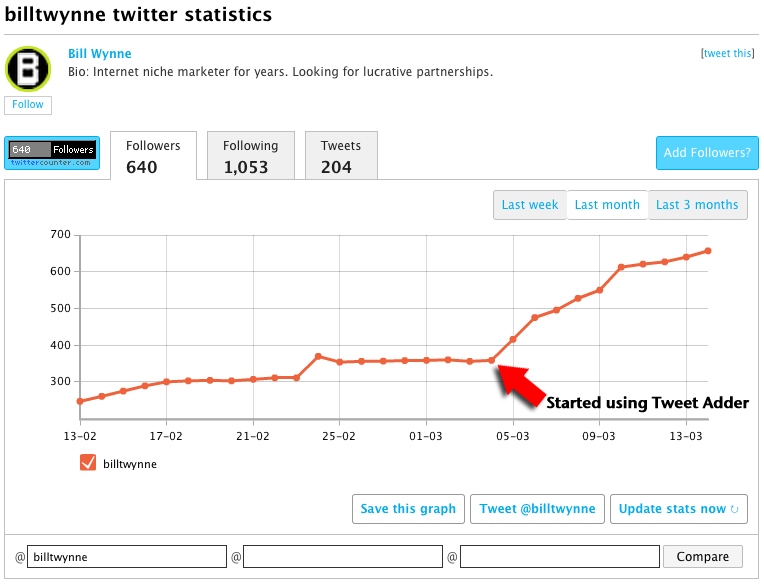Click Save this graph button
Screen dimensions: 764x584
point(408,509)
